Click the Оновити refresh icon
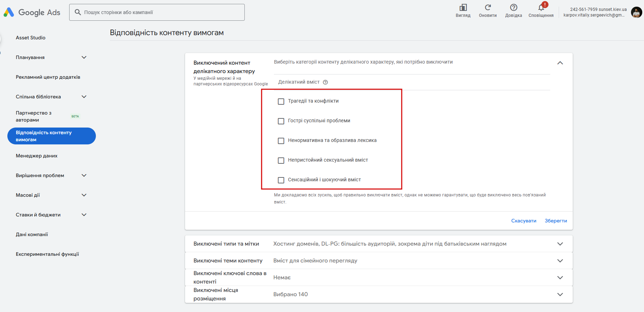This screenshot has width=644, height=312. 488,8
